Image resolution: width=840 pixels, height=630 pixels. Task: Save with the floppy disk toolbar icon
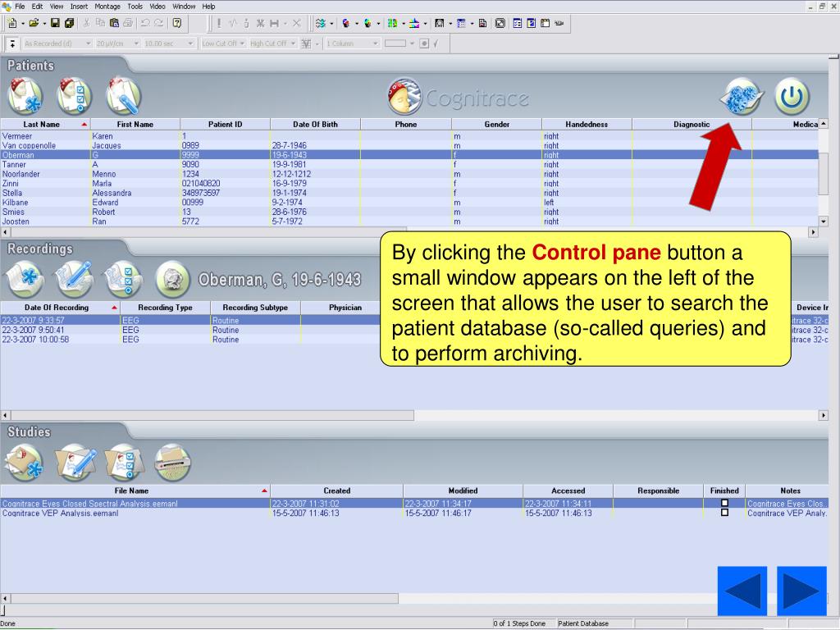pyautogui.click(x=55, y=23)
